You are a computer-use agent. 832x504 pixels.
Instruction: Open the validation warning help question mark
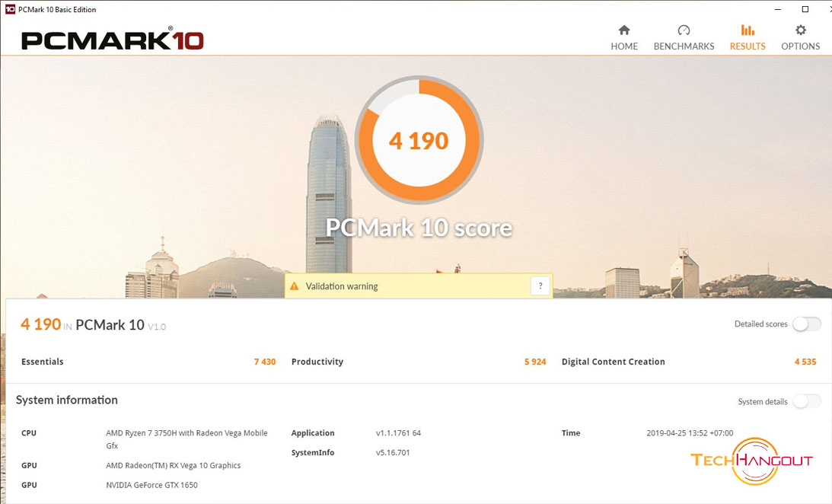click(x=540, y=286)
